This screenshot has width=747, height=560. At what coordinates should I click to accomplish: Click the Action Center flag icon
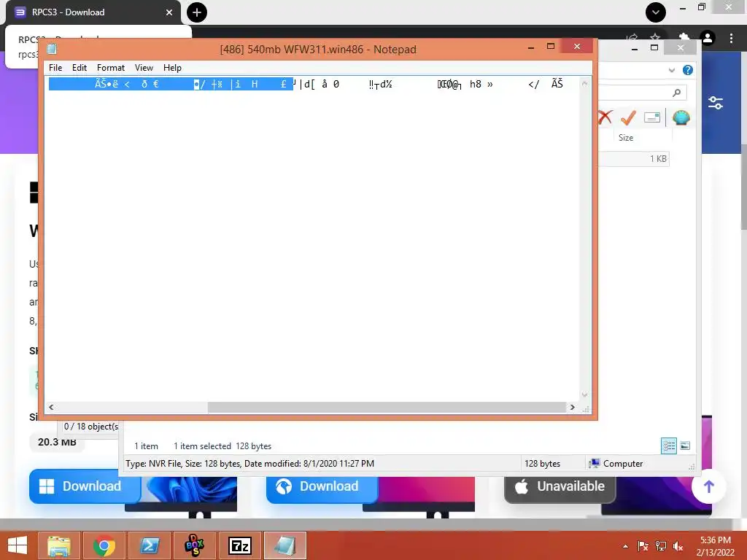point(643,546)
